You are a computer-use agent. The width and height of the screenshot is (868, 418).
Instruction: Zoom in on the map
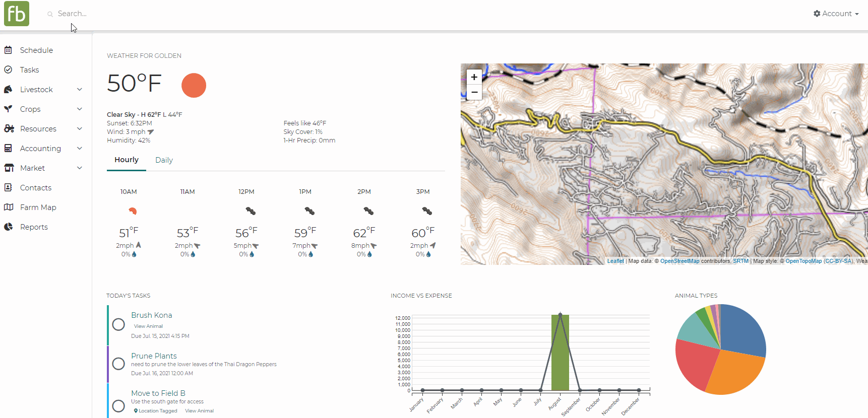coord(474,77)
